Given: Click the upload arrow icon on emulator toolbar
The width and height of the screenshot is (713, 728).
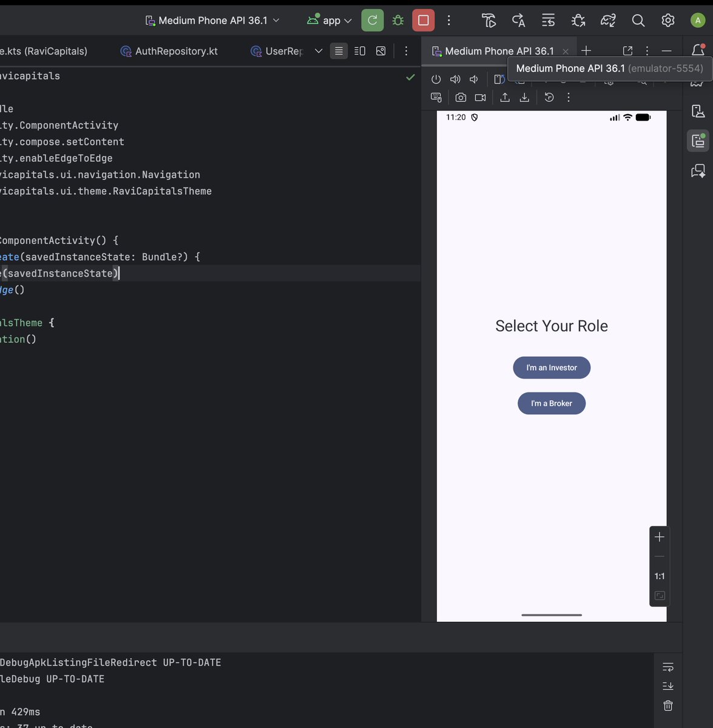Looking at the screenshot, I should click(x=505, y=97).
